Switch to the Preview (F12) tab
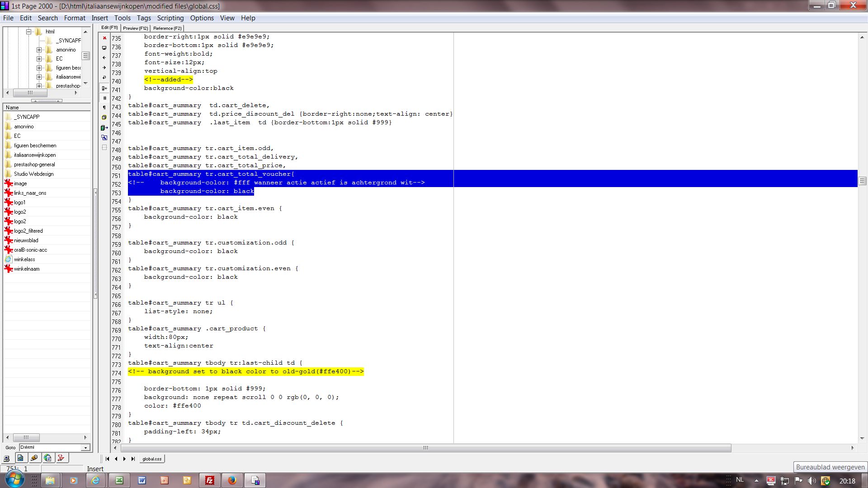The height and width of the screenshot is (488, 868). [x=135, y=28]
